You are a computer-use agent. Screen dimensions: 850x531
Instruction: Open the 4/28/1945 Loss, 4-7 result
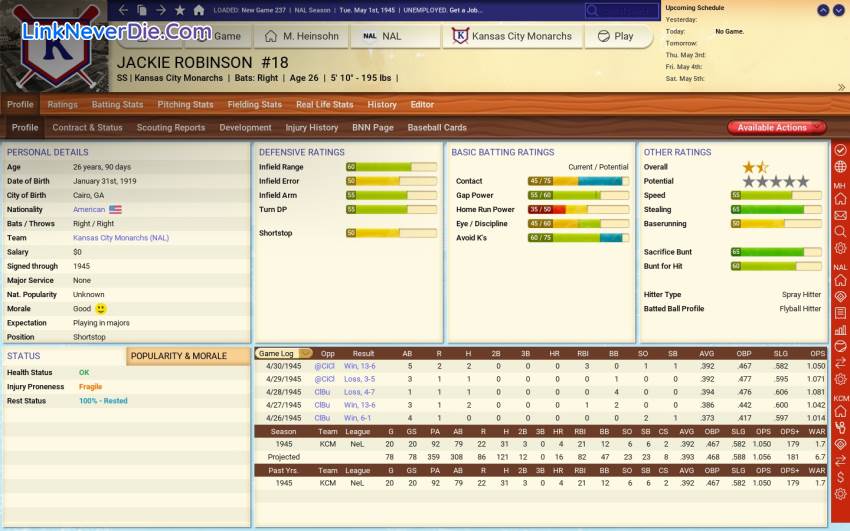[x=359, y=392]
